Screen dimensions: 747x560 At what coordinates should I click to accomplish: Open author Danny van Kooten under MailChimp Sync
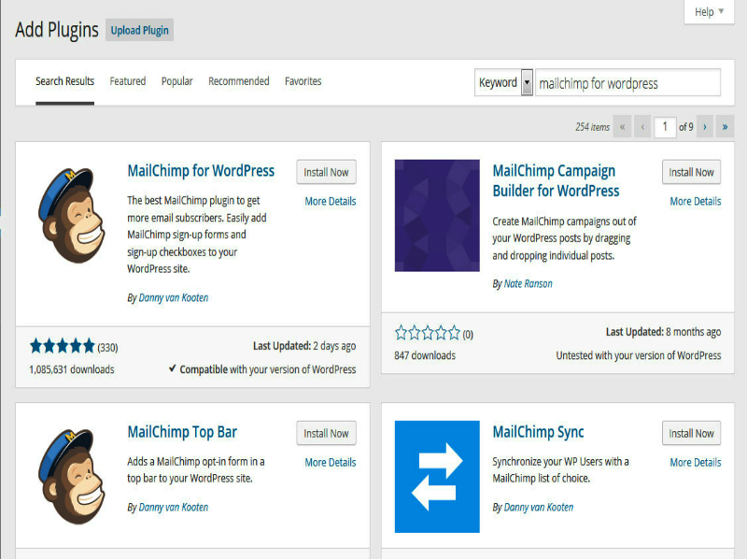click(539, 508)
